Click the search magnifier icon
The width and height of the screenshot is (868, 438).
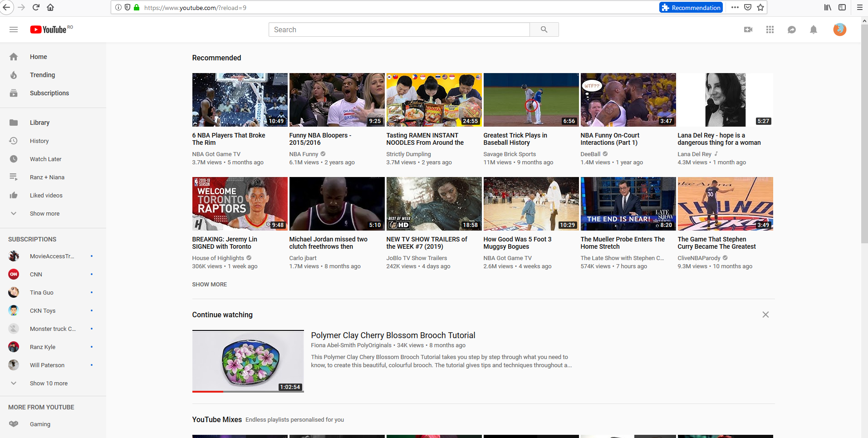click(x=544, y=29)
